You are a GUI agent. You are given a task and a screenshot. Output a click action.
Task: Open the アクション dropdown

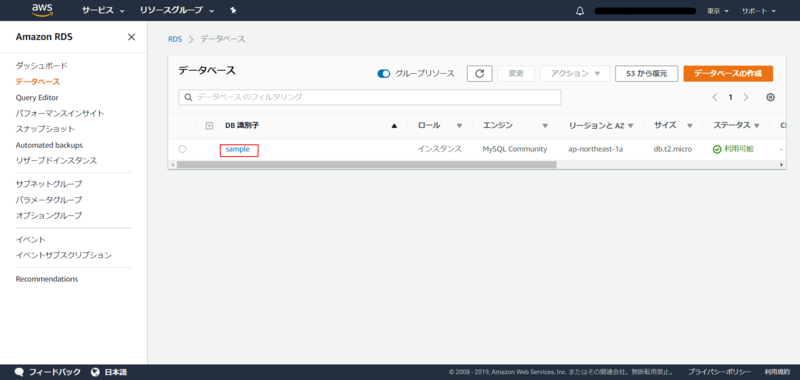coord(575,73)
